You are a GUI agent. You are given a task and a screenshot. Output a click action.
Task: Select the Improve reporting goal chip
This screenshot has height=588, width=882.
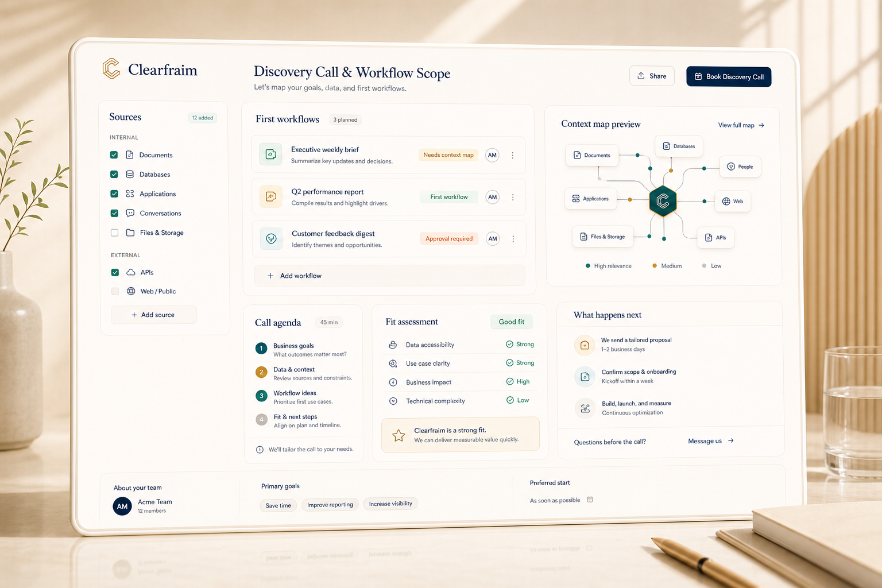click(x=330, y=505)
